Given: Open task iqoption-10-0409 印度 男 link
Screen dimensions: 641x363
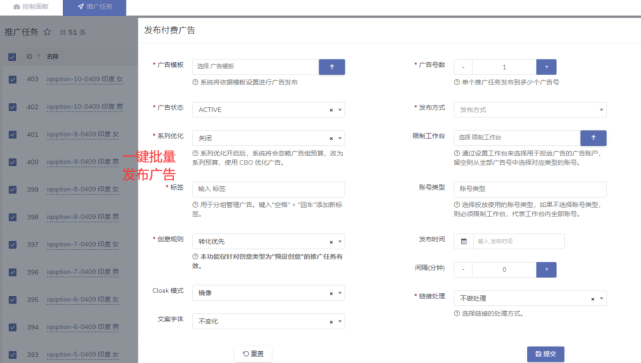Looking at the screenshot, I should coord(85,107).
